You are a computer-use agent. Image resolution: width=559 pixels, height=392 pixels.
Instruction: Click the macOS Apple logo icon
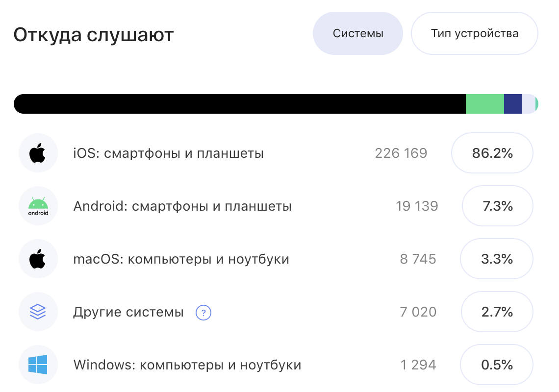[38, 259]
